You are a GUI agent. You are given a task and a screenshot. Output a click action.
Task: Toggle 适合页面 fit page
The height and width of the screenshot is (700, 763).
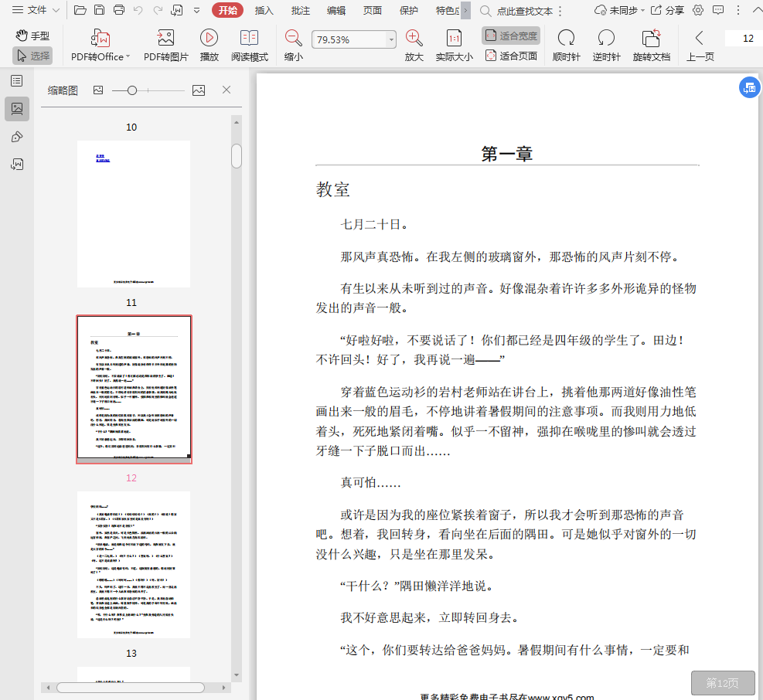click(x=511, y=56)
